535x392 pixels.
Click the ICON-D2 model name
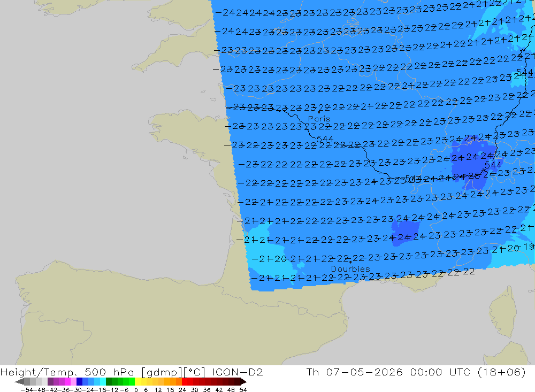pos(238,372)
